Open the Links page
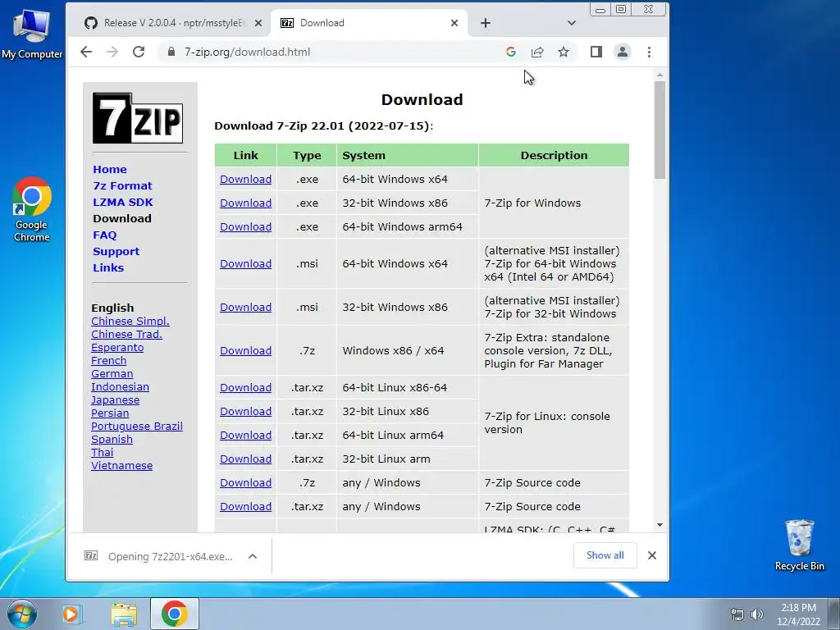Image resolution: width=840 pixels, height=630 pixels. 108,268
